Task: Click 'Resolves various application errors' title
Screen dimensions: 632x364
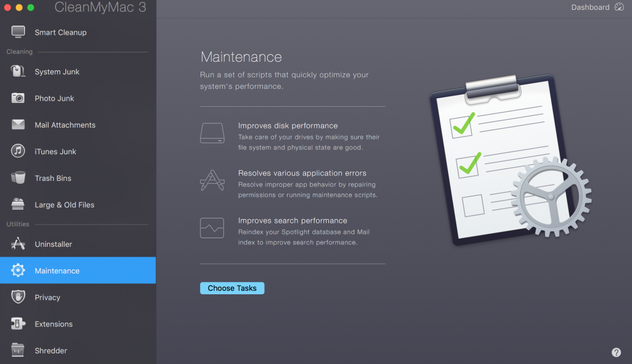Action: [x=302, y=173]
